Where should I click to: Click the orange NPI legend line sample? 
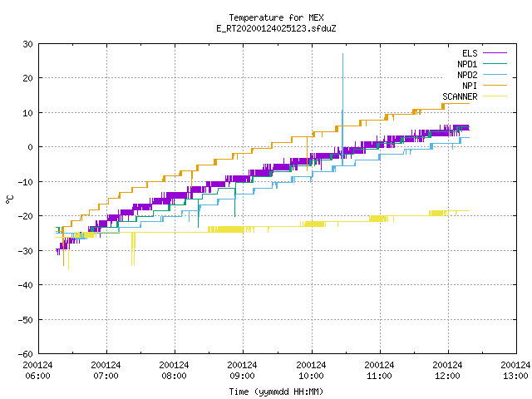[x=495, y=86]
